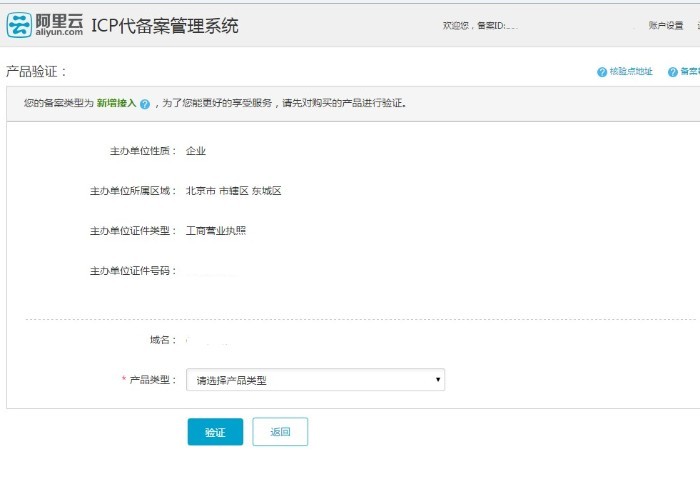Click the question icon before 核验点地址

point(602,72)
